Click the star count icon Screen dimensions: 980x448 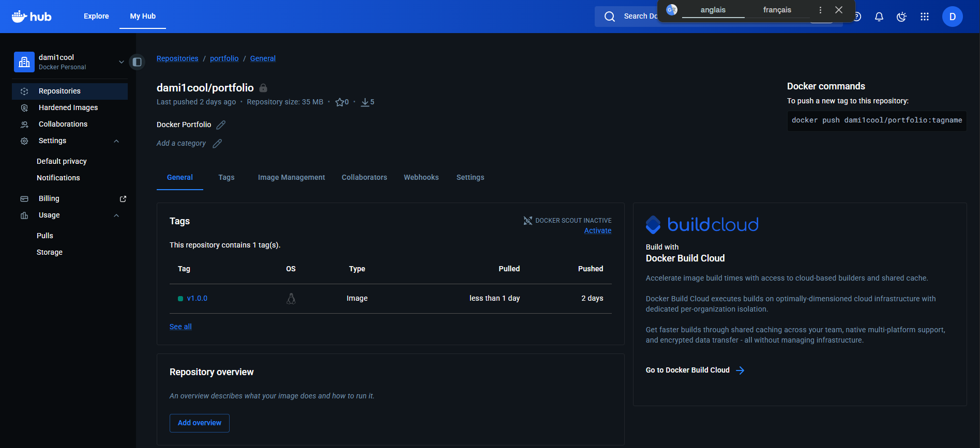[340, 102]
